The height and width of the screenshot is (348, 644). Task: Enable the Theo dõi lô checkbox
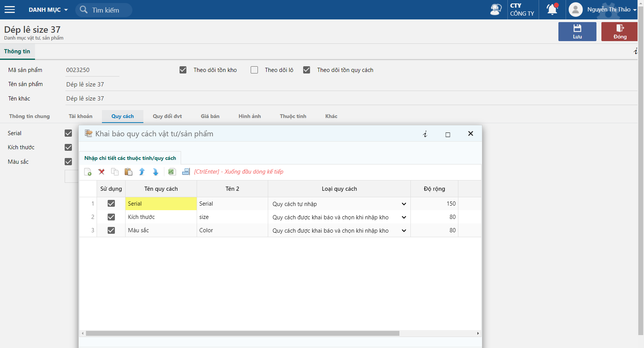[x=254, y=70]
